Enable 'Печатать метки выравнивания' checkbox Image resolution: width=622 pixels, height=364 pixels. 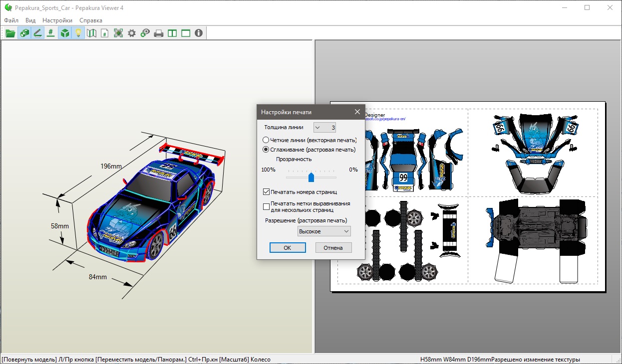[x=267, y=206]
